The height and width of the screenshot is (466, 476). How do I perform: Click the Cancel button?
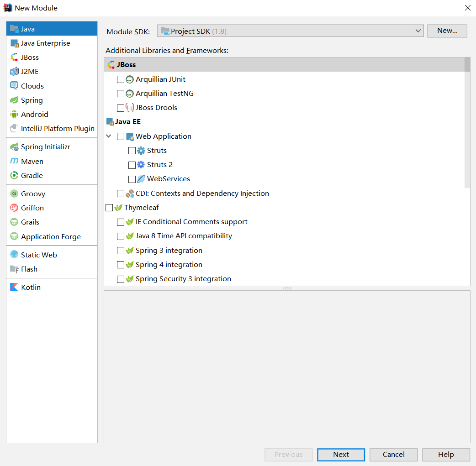pyautogui.click(x=393, y=455)
